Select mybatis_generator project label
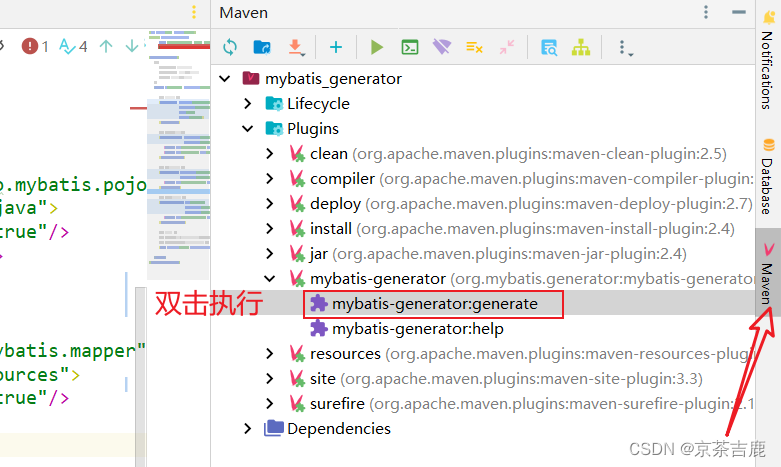Viewport: 781px width, 467px height. 333,79
